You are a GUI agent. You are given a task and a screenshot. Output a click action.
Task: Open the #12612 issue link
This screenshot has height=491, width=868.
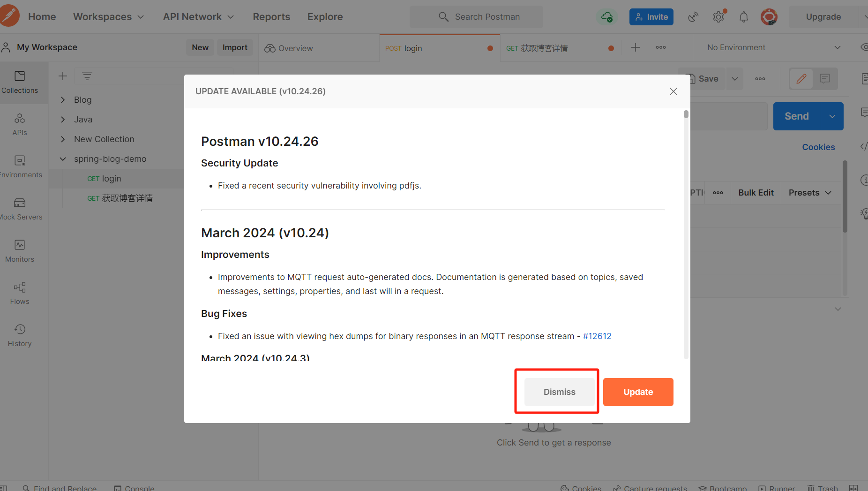click(597, 336)
